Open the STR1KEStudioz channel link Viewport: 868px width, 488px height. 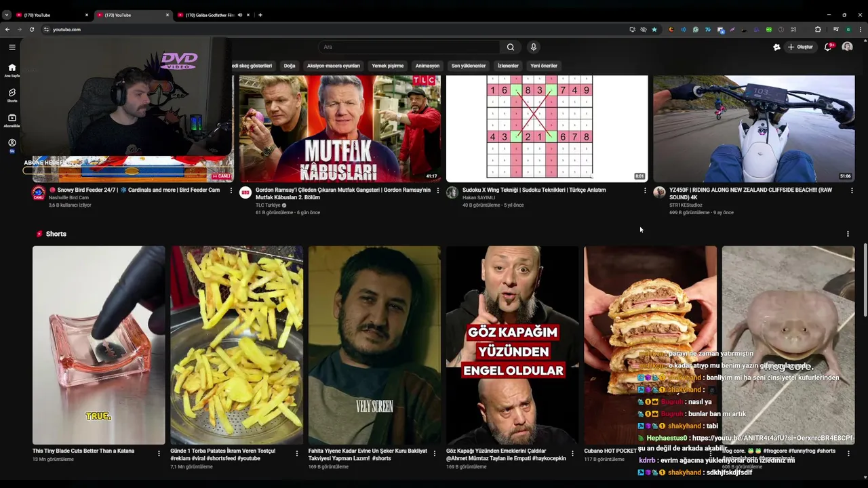pos(686,205)
